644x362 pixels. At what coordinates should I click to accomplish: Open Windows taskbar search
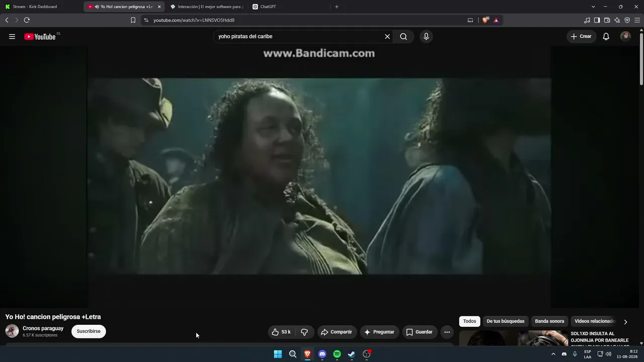point(292,354)
